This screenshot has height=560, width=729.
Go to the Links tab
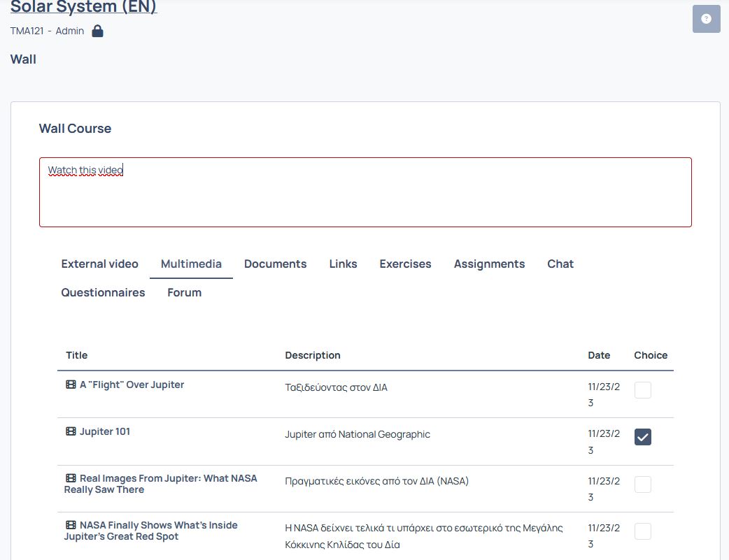click(343, 264)
